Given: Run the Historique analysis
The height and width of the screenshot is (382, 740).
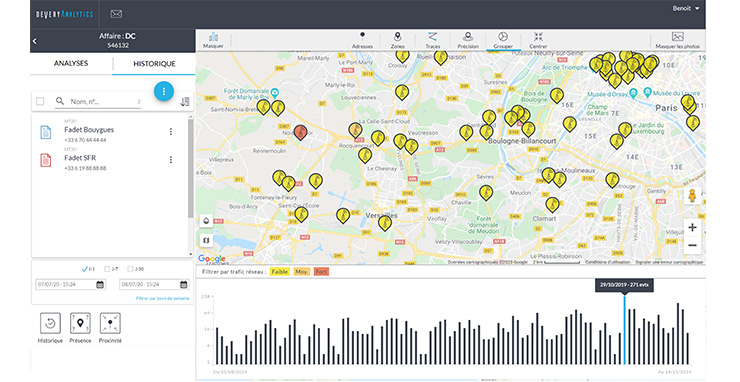Looking at the screenshot, I should point(50,328).
